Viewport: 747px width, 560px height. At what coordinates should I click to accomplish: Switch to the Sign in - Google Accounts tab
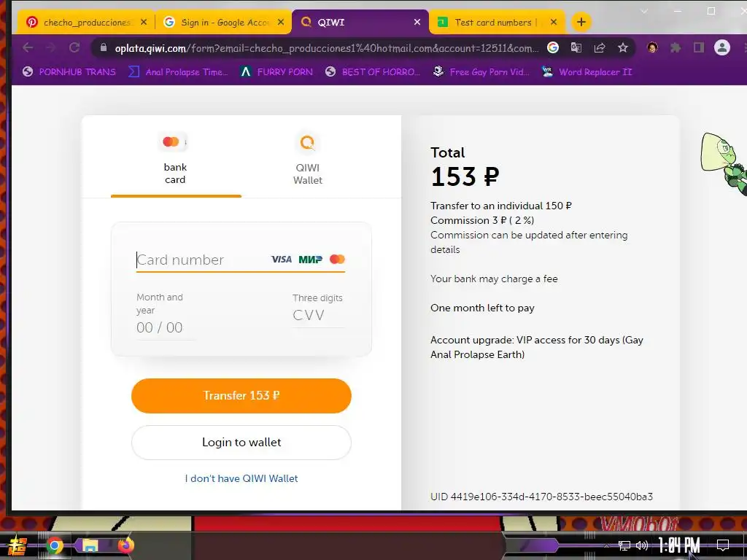tap(223, 23)
